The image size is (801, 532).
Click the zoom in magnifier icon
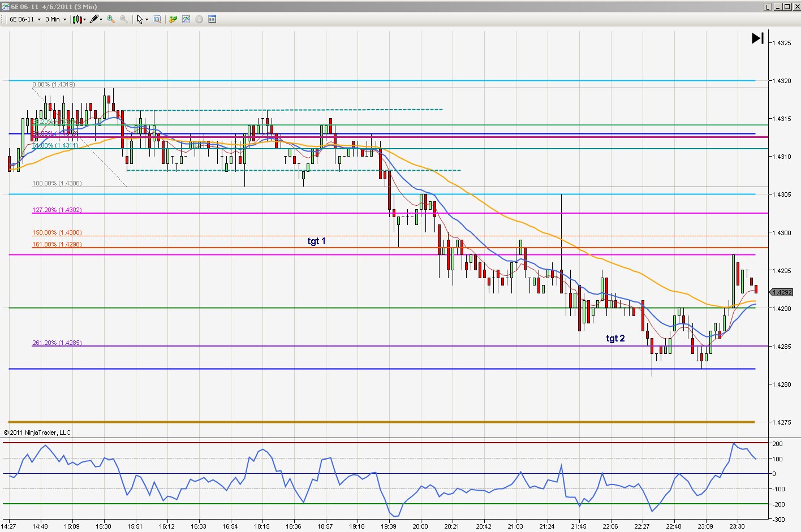[x=111, y=19]
